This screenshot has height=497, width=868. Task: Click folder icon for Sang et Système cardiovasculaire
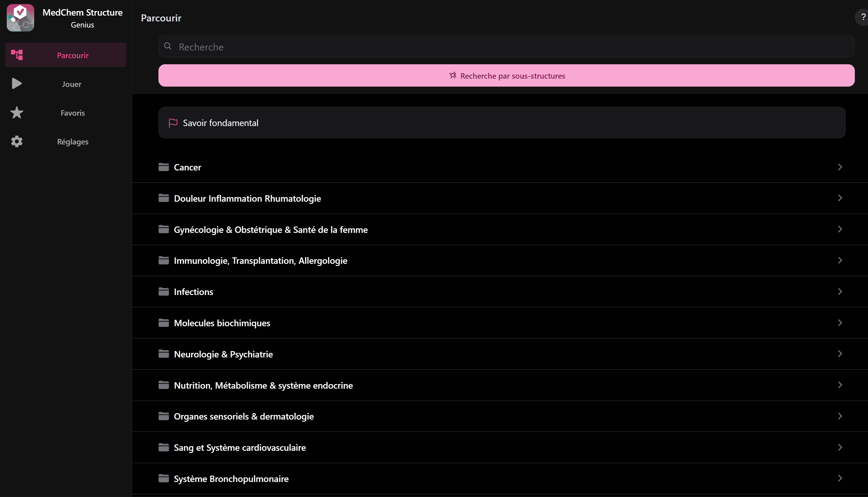(164, 447)
